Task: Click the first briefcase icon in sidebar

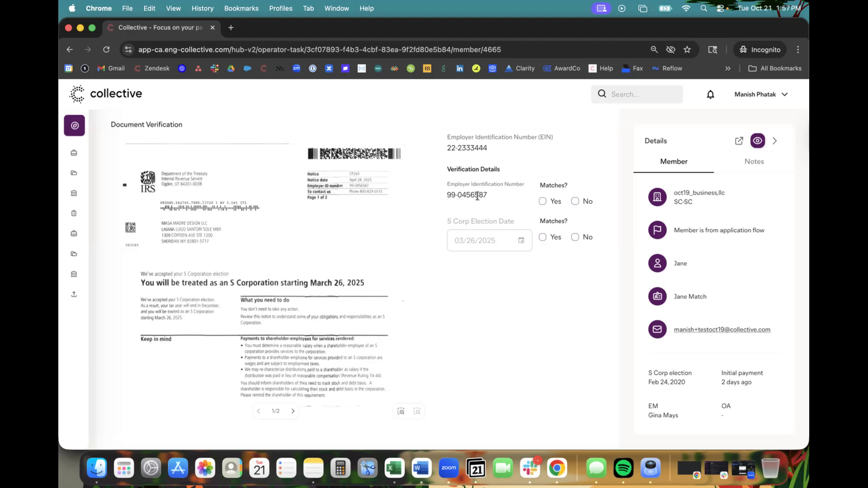Action: click(74, 153)
